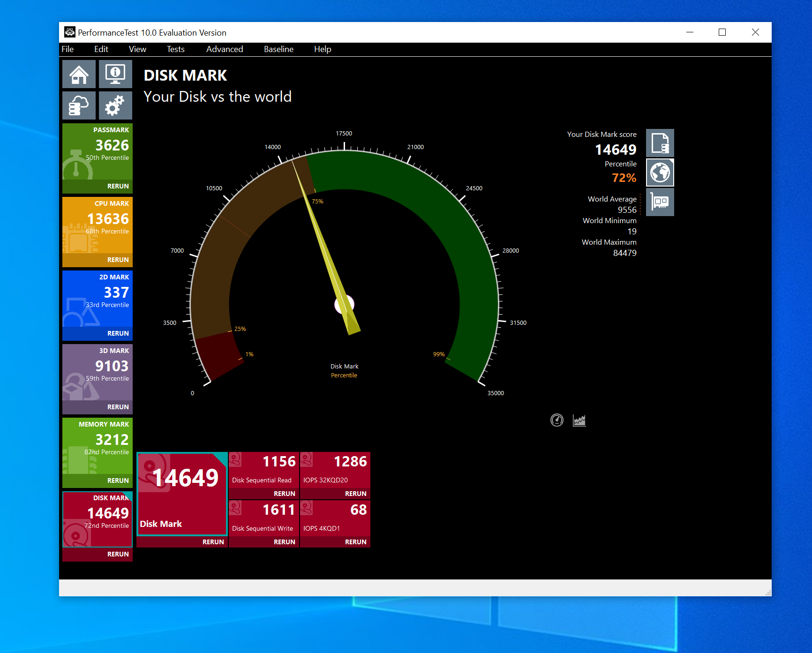
Task: Click the World Minimum 19 value
Action: (632, 232)
